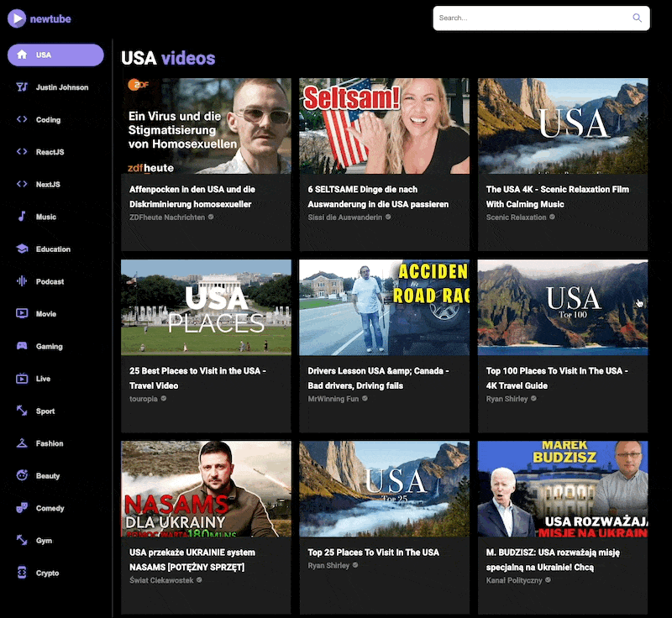
Task: Open 'USA przekaże UKRAINIE system NASAMS' title
Action: pyautogui.click(x=192, y=560)
